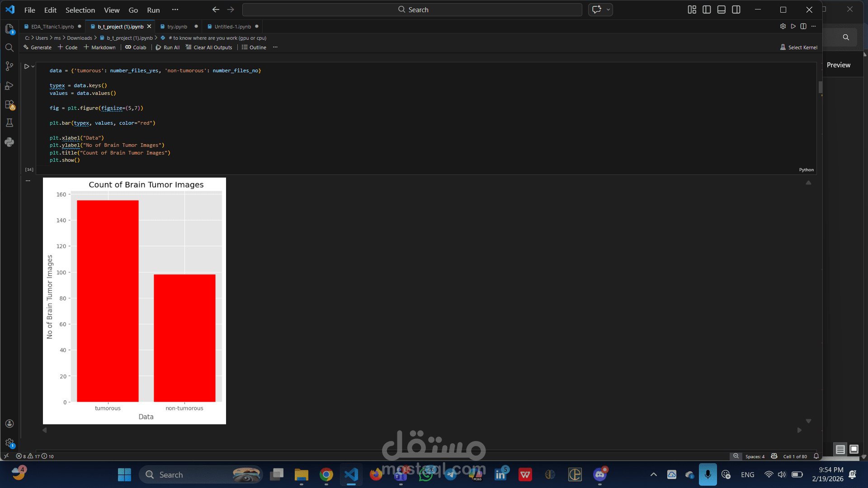
Task: Toggle the bottom panel layout icon
Action: pyautogui.click(x=722, y=9)
